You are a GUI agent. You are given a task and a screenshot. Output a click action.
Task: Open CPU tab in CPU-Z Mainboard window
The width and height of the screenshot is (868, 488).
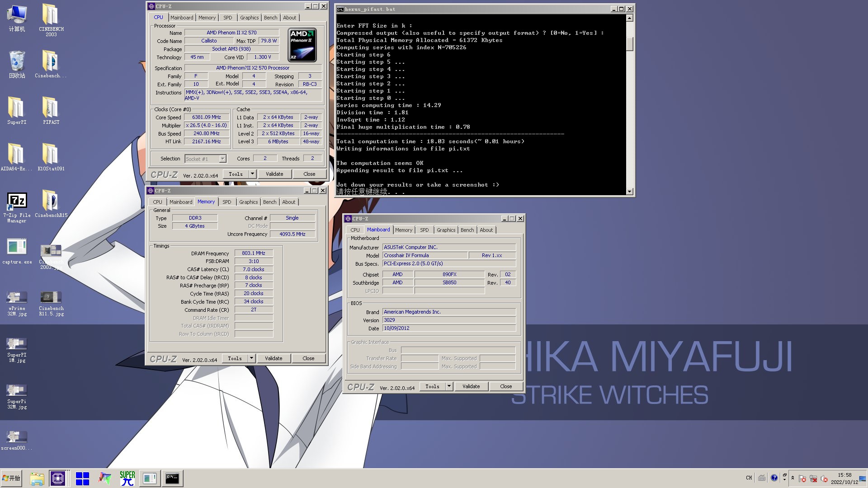tap(355, 230)
